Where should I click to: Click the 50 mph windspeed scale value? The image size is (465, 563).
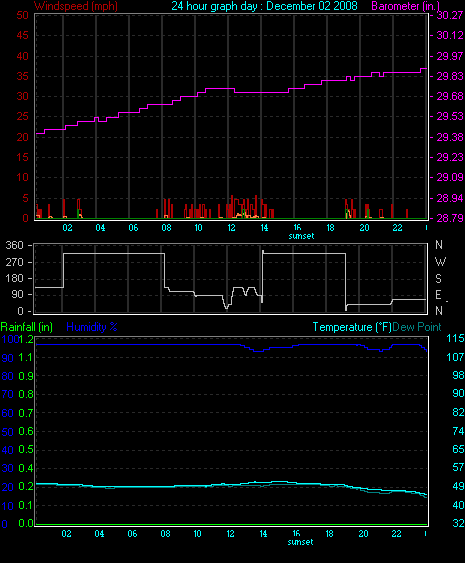point(22,15)
